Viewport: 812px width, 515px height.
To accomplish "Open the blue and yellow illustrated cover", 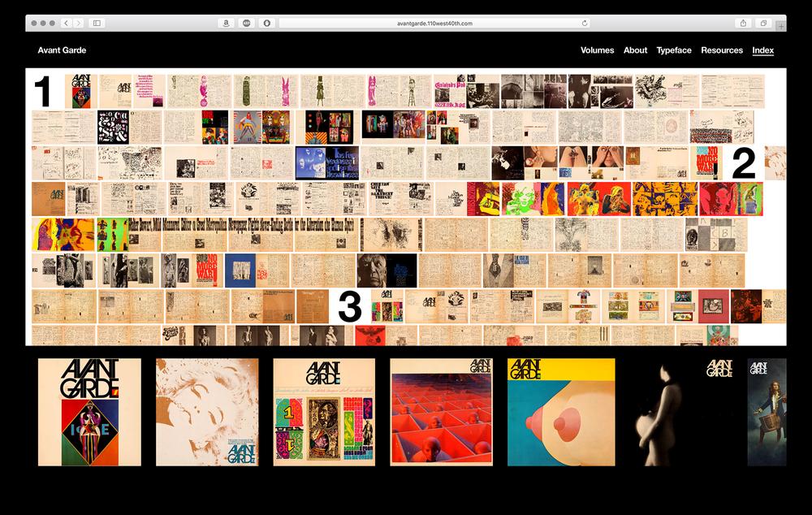I will (561, 412).
